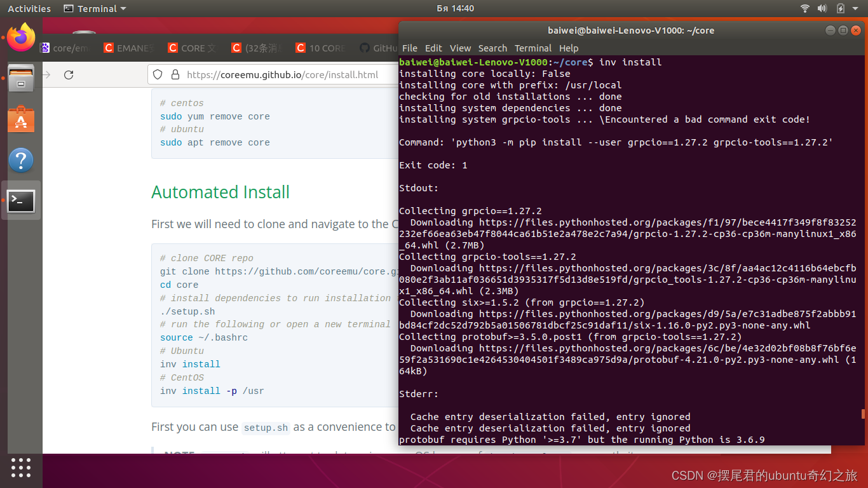This screenshot has height=488, width=868.
Task: Switch to the GitHub Firefox tab
Action: click(379, 48)
